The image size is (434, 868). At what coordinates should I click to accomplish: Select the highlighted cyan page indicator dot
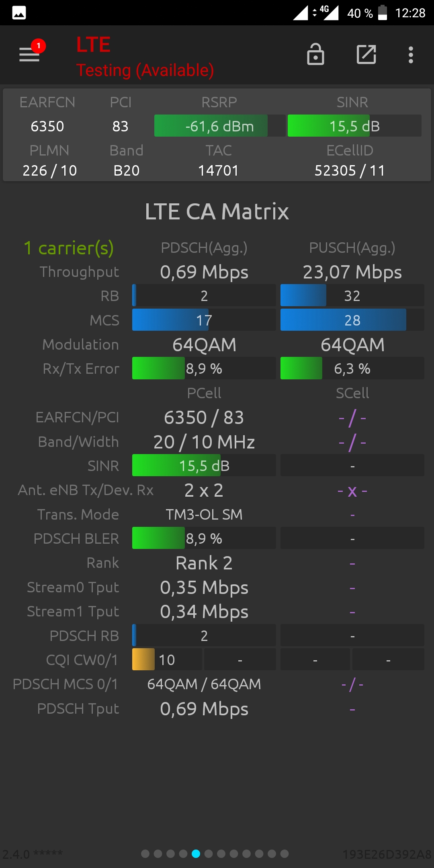[196, 854]
